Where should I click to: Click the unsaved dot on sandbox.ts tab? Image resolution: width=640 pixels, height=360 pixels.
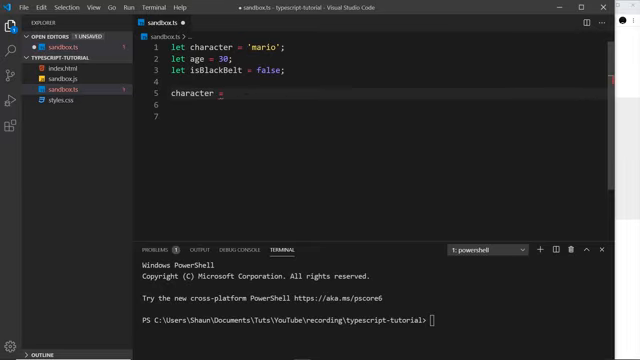(x=183, y=23)
